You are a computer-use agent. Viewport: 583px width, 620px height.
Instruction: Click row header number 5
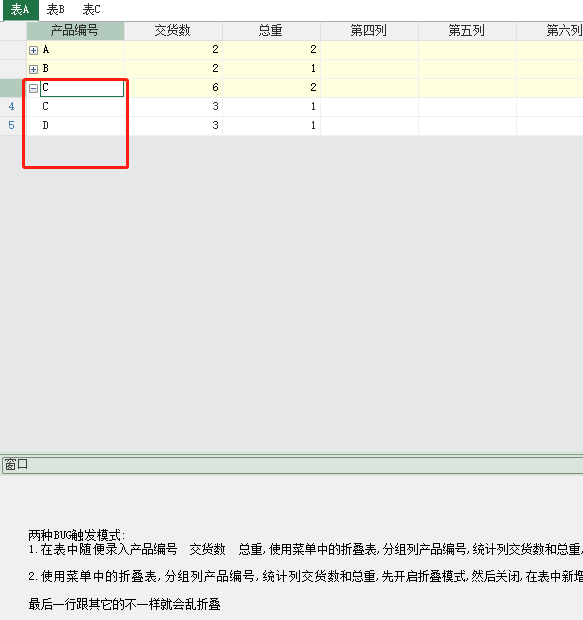[x=12, y=125]
